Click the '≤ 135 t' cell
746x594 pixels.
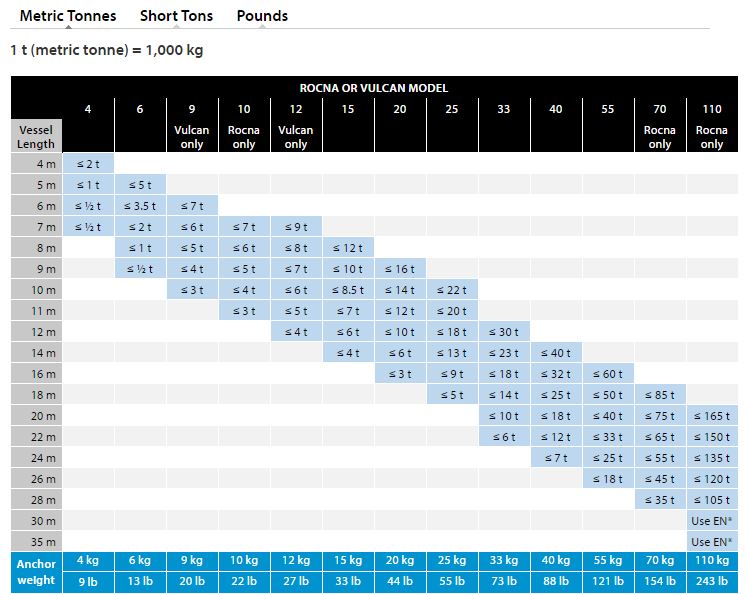point(712,458)
